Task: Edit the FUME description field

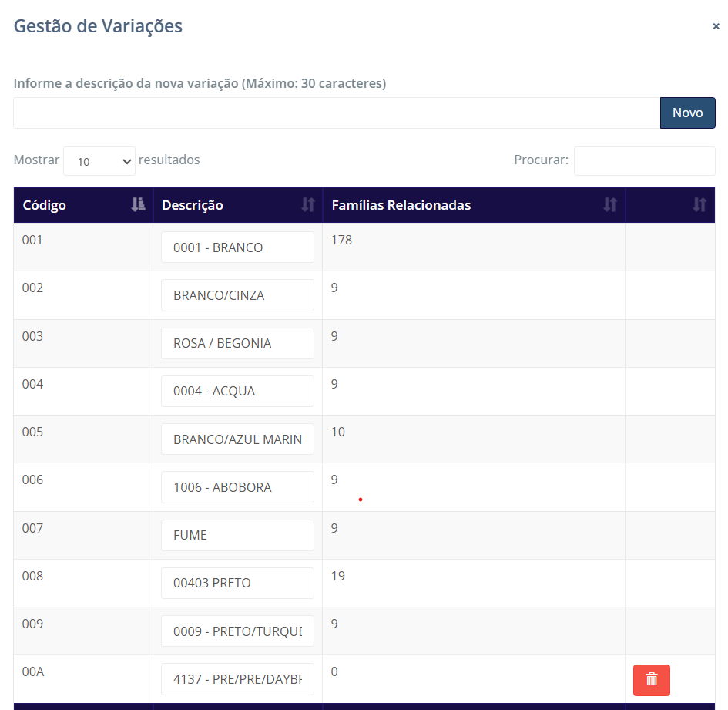Action: tap(237, 535)
